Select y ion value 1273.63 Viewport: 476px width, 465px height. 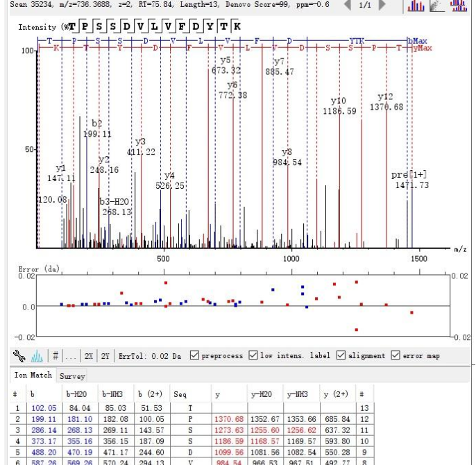click(229, 430)
